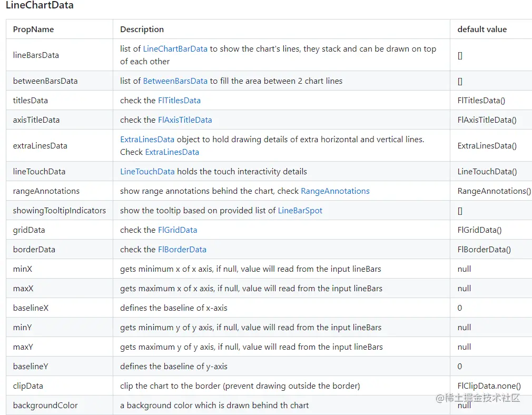Select the backgroundColor property name cell

[x=45, y=406]
